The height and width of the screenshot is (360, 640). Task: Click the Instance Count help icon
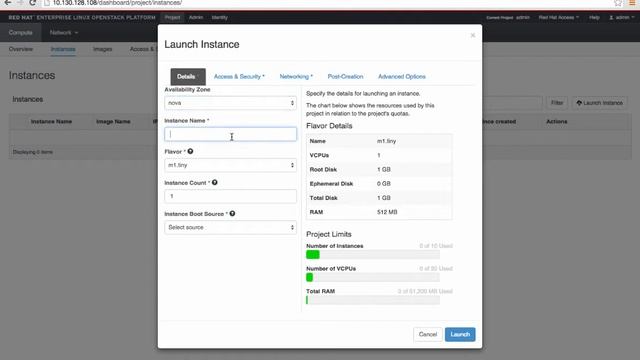(215, 182)
